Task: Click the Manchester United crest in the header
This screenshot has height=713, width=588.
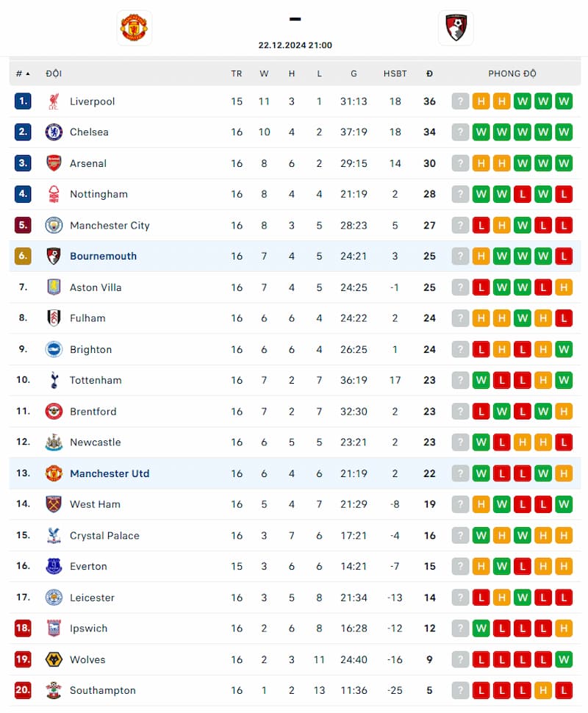Action: click(x=135, y=28)
